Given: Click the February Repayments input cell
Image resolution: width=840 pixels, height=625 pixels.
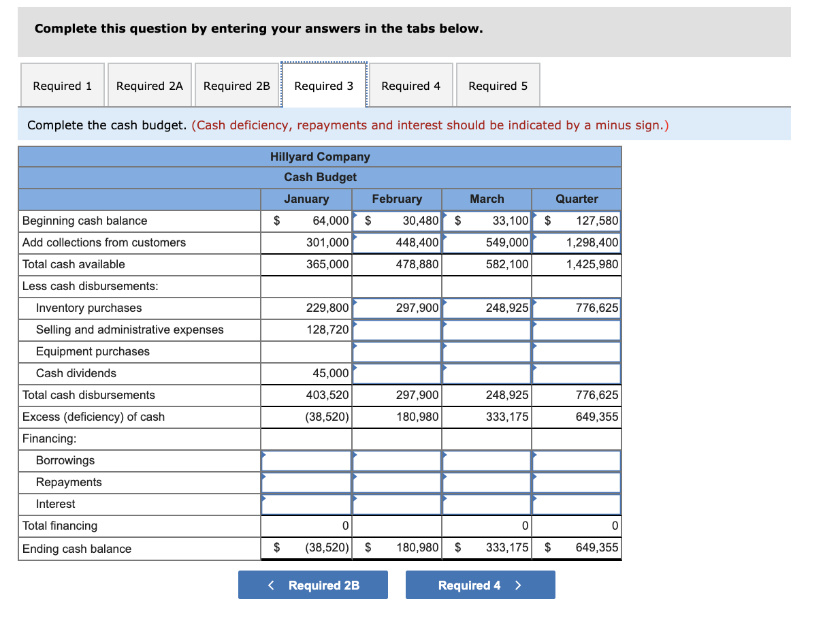Looking at the screenshot, I should click(x=397, y=482).
